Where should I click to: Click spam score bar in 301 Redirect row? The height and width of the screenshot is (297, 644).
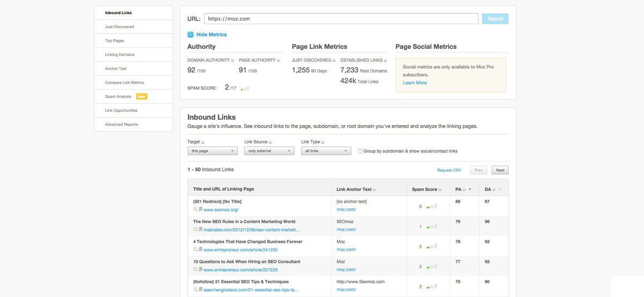tap(432, 206)
